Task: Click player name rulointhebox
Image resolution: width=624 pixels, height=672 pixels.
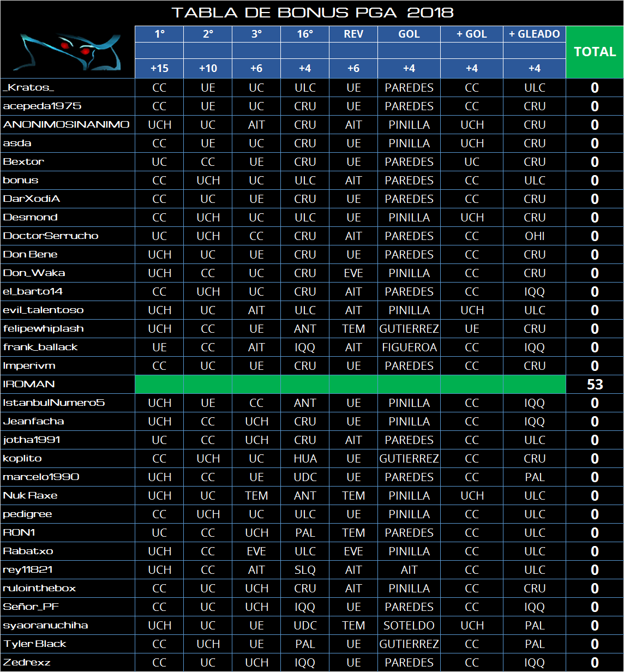Action: pos(39,589)
